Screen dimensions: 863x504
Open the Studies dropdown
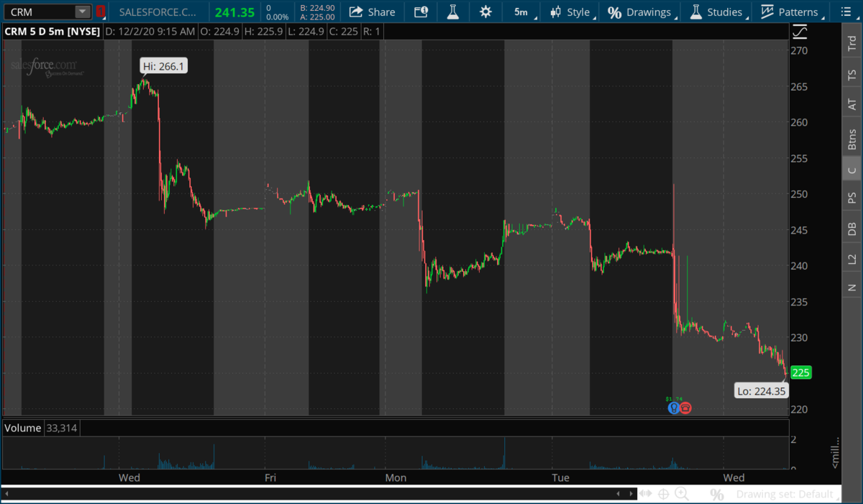[x=716, y=12]
